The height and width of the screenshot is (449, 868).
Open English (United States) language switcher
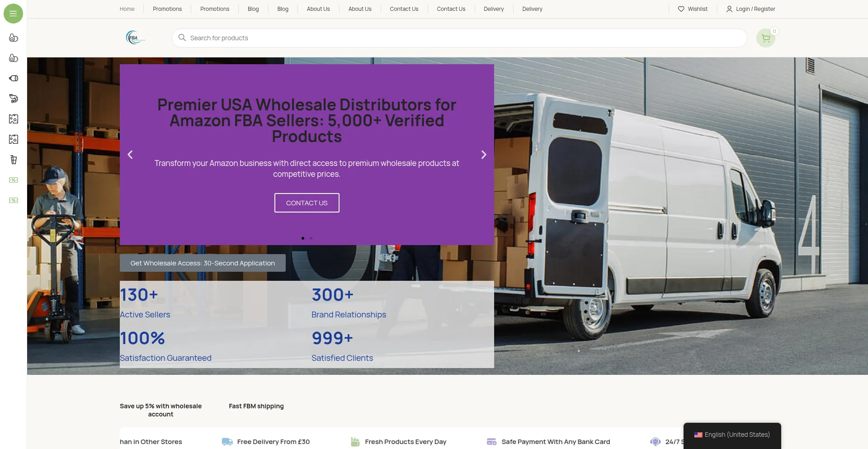click(x=732, y=435)
